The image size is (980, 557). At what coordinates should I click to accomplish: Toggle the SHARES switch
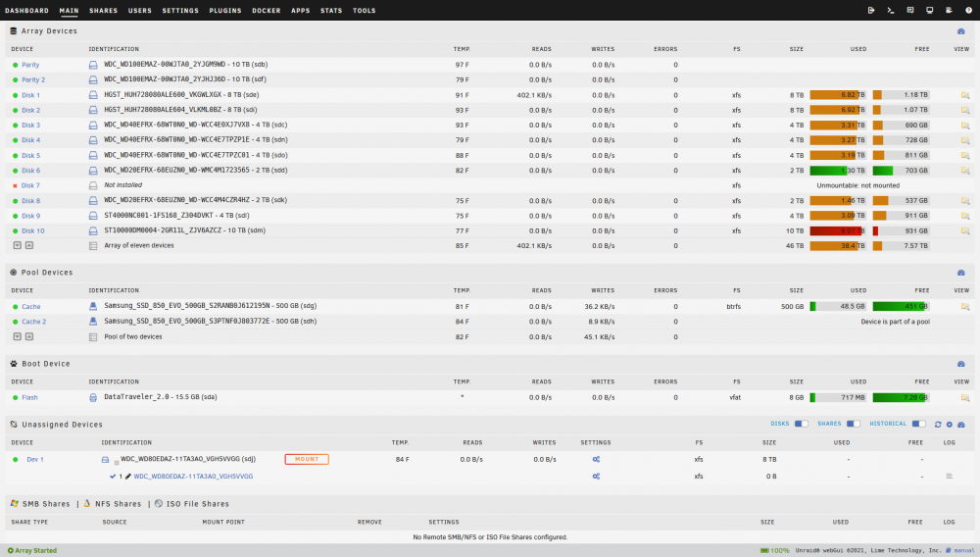coord(854,424)
